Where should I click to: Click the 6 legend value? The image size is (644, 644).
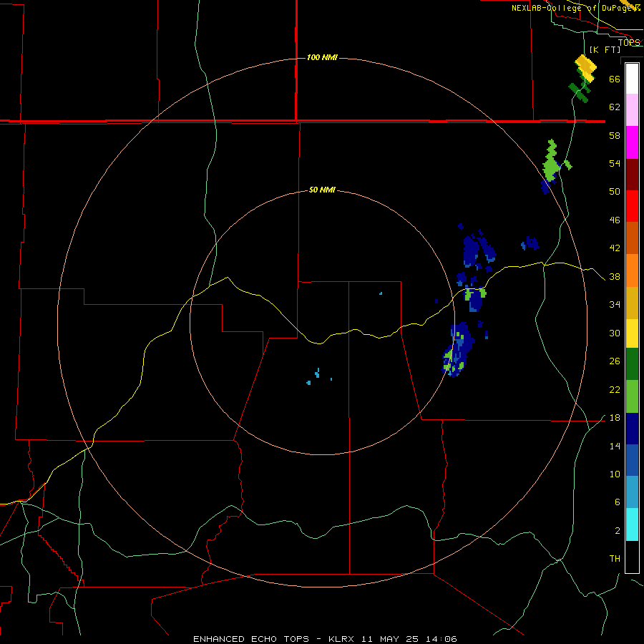point(617,502)
